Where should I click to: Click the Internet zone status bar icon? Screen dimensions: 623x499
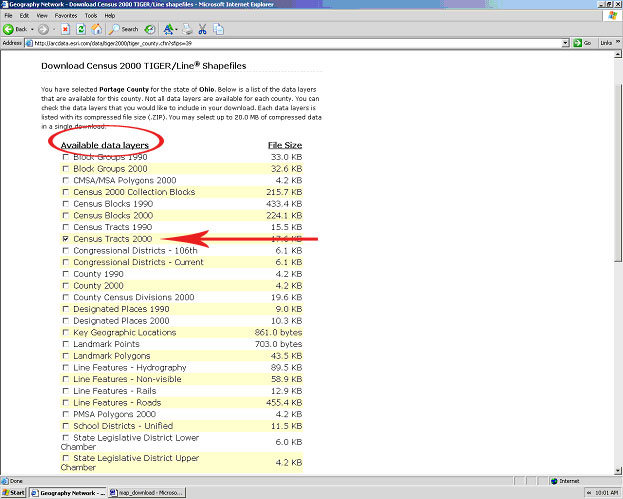[555, 481]
